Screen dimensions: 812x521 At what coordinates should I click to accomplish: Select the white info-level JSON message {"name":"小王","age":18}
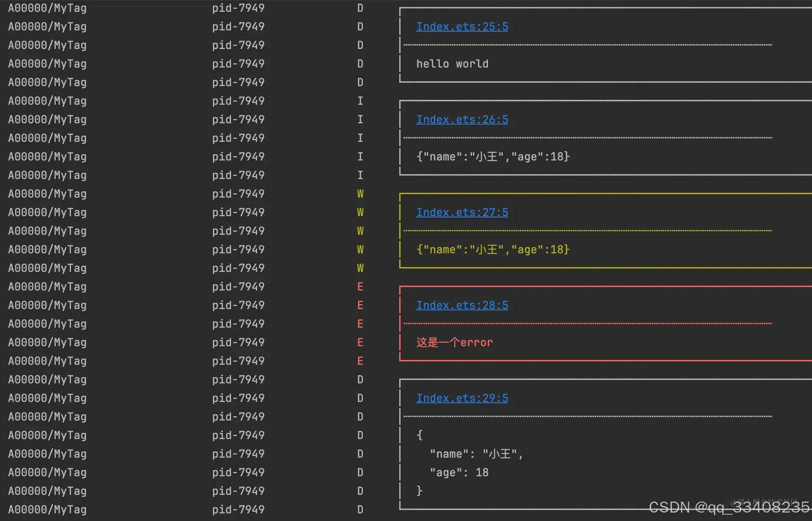point(493,157)
